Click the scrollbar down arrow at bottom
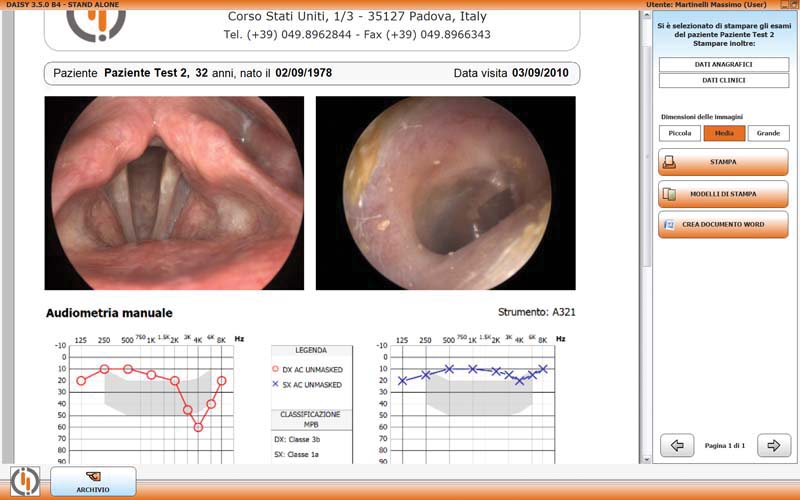This screenshot has width=800, height=500. [646, 460]
